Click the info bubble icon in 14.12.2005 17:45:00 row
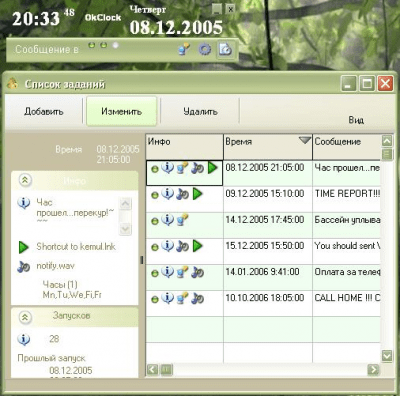This screenshot has width=400, height=396. pyautogui.click(x=168, y=219)
